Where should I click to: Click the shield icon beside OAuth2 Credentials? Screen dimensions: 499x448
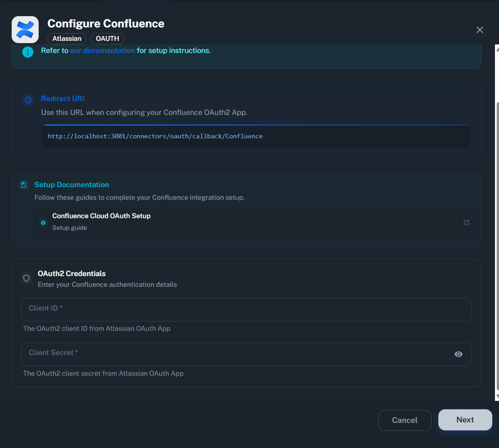[26, 278]
